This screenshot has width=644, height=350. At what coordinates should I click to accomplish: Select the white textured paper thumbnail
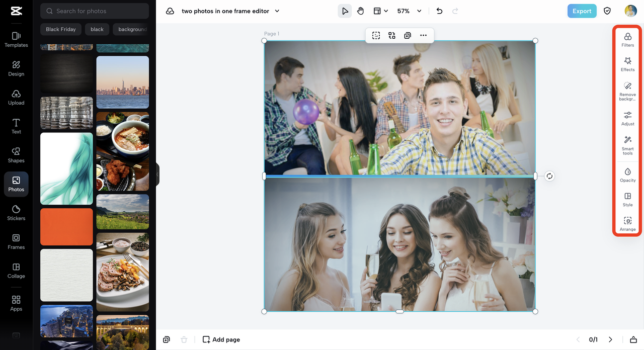click(66, 275)
